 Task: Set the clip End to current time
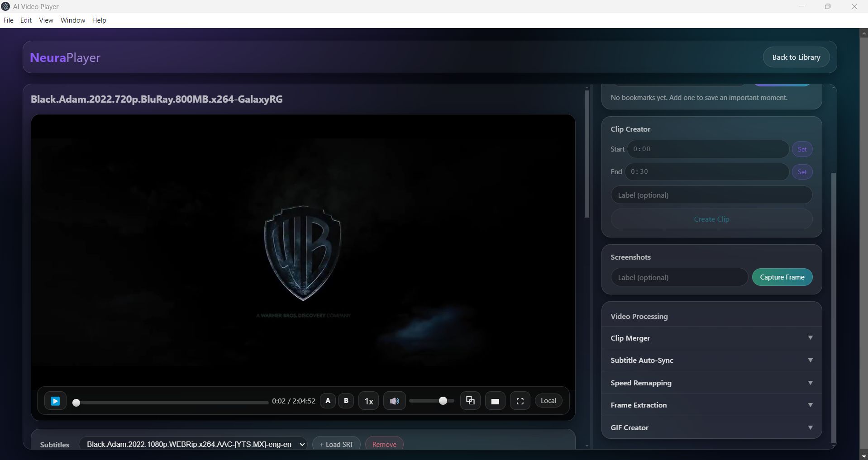tap(802, 172)
